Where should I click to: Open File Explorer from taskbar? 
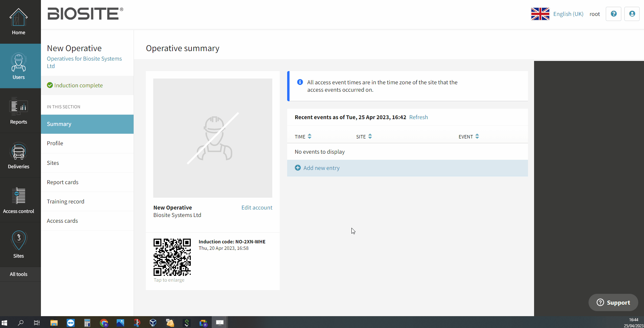[x=54, y=323]
